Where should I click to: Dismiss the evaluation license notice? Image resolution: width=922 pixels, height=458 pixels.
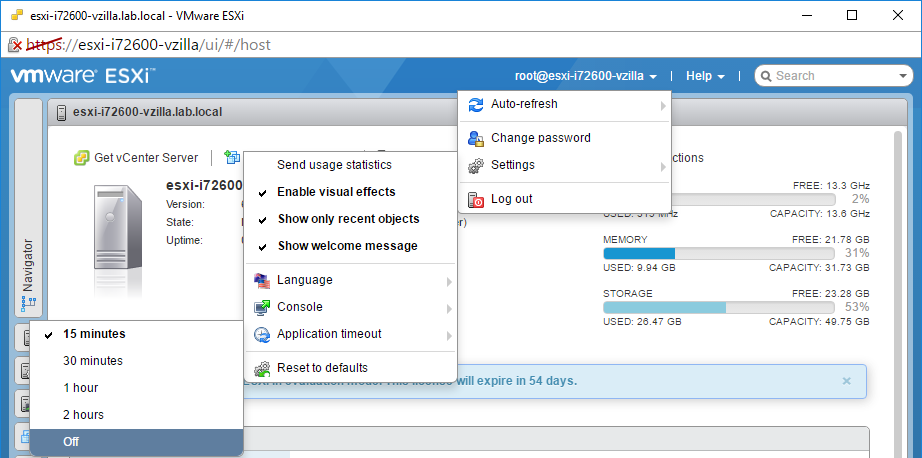click(846, 381)
